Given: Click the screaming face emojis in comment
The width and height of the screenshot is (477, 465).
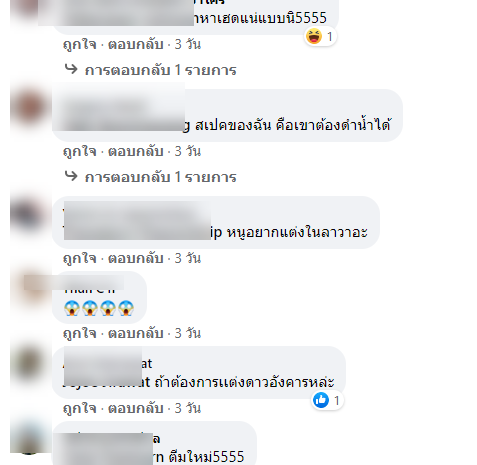Looking at the screenshot, I should (x=99, y=308).
